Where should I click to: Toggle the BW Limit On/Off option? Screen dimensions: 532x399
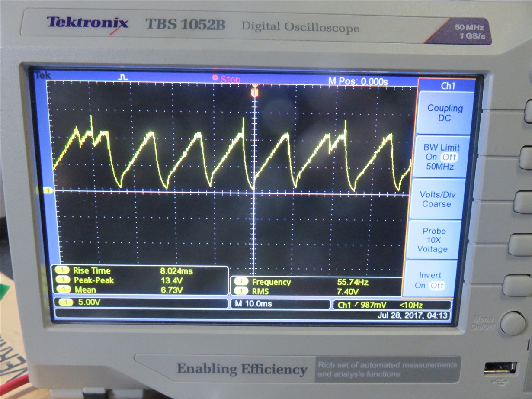coord(441,157)
